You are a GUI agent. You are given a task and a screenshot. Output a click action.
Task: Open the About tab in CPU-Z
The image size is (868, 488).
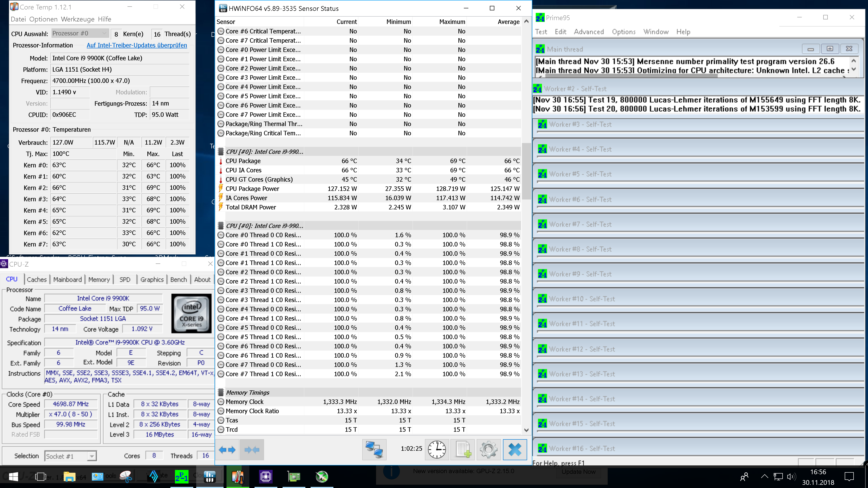point(202,279)
